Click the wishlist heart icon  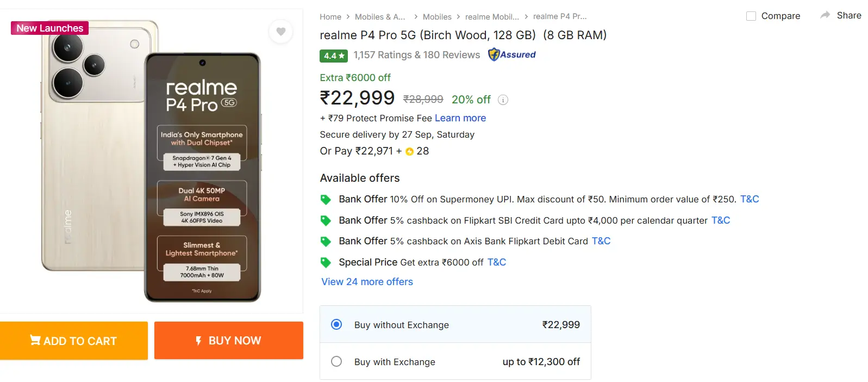click(281, 32)
